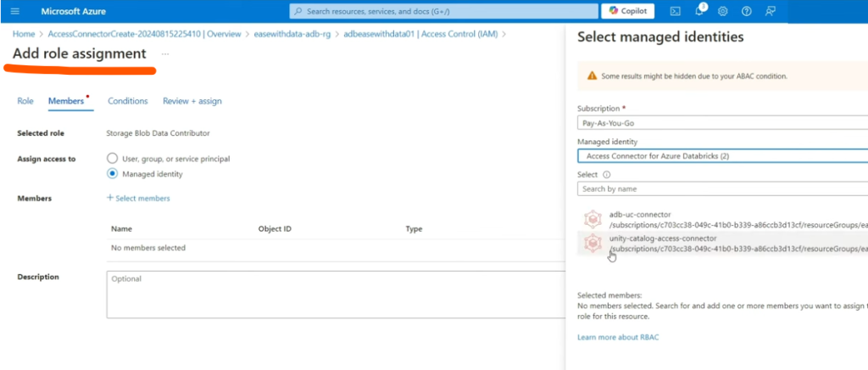Click the info icon next to Select
Viewport: 868px width, 370px height.
(x=607, y=175)
